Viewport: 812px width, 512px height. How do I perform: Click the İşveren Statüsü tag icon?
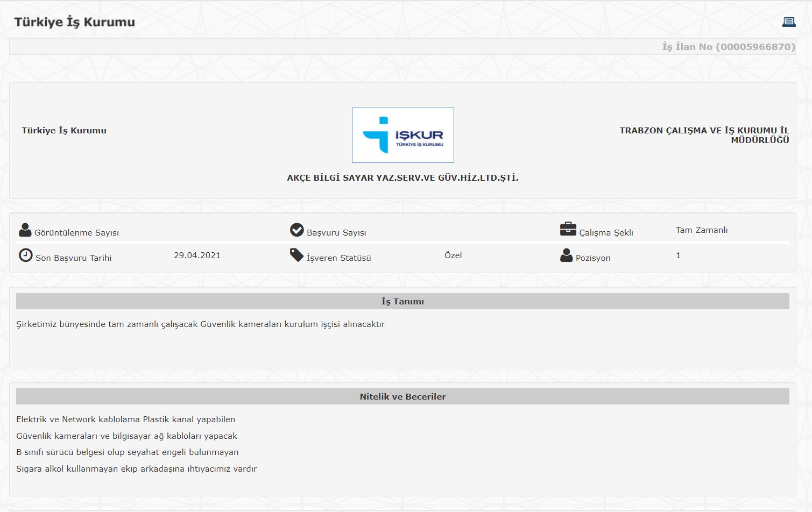[297, 255]
